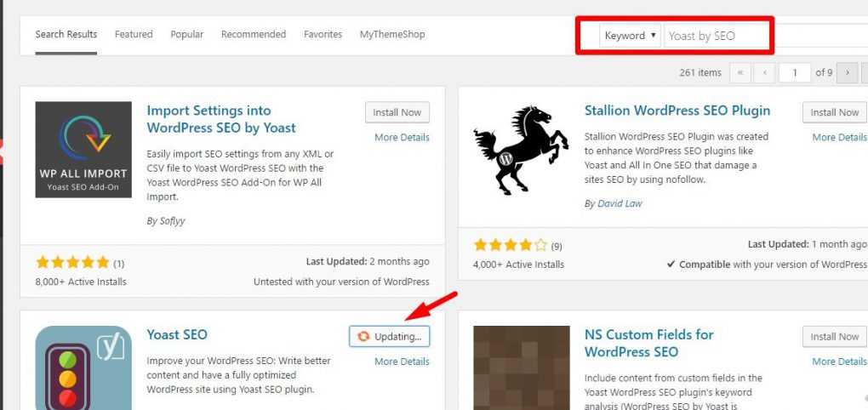Switch to the Featured tab
This screenshot has width=868, height=410.
pos(134,34)
